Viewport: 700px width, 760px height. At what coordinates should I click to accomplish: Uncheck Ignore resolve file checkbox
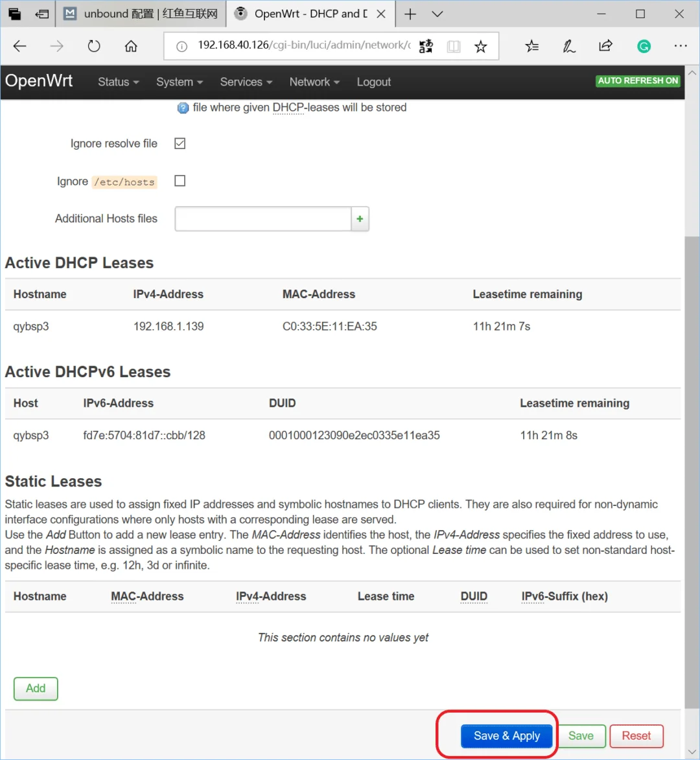180,143
